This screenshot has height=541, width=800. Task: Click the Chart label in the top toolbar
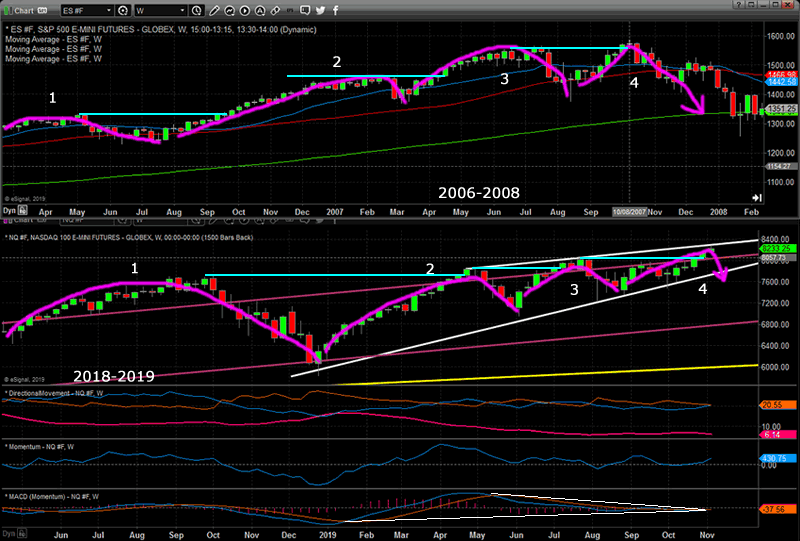[x=20, y=11]
